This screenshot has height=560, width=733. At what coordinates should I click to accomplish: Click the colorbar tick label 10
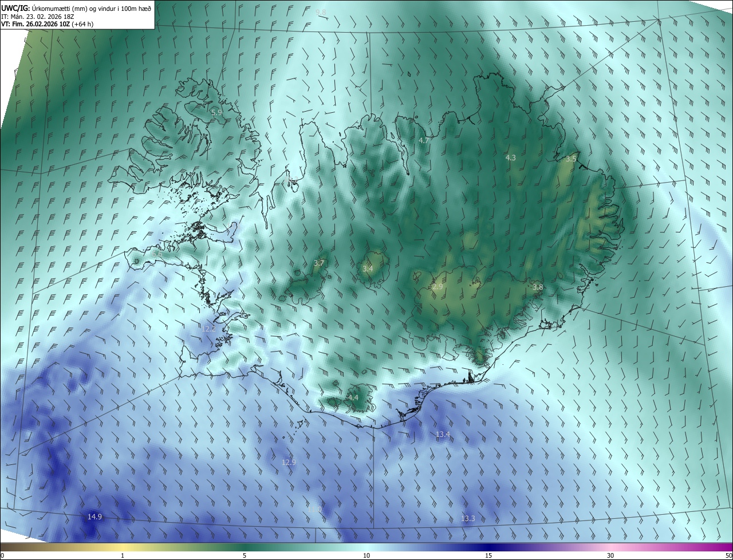(x=366, y=555)
